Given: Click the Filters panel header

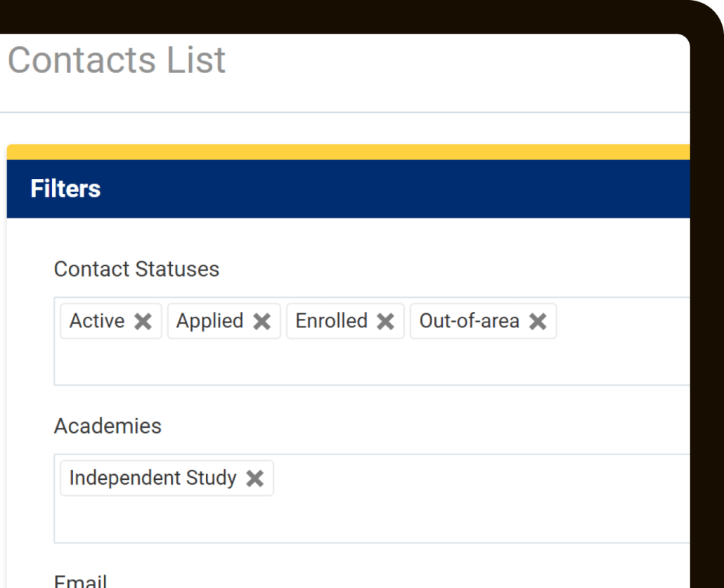Looking at the screenshot, I should click(65, 188).
